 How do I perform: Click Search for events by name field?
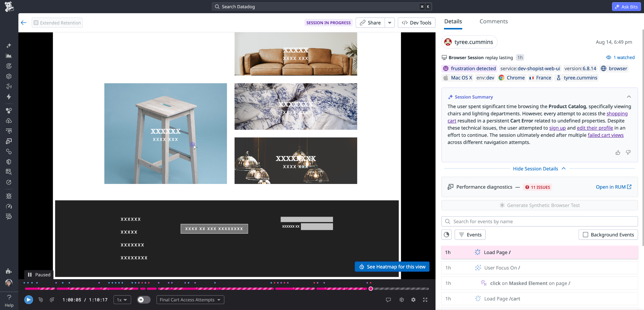coord(540,221)
